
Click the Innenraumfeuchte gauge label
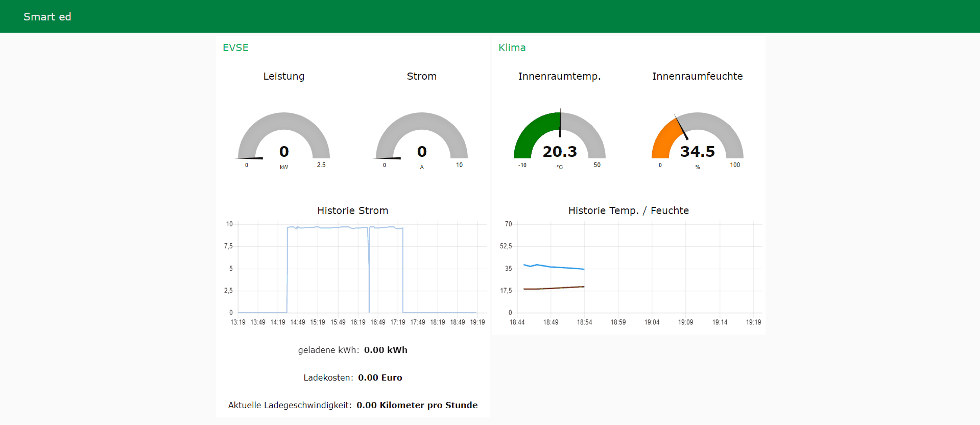[697, 76]
